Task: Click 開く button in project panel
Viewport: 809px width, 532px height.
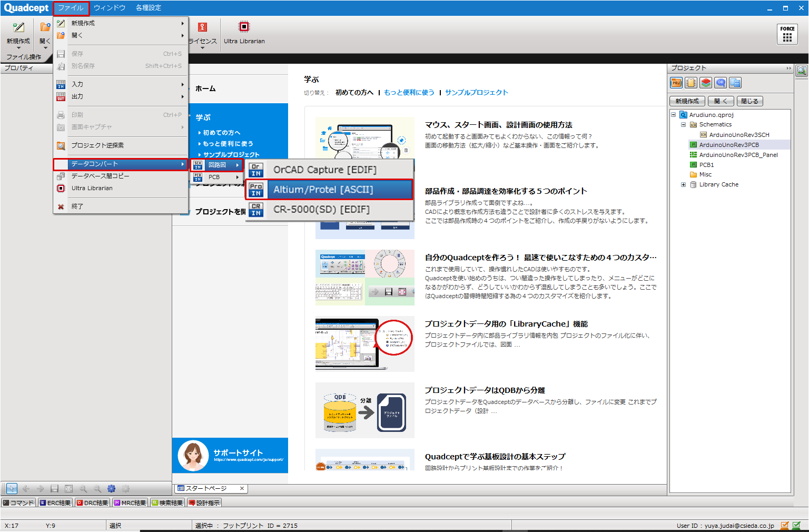Action: 721,101
